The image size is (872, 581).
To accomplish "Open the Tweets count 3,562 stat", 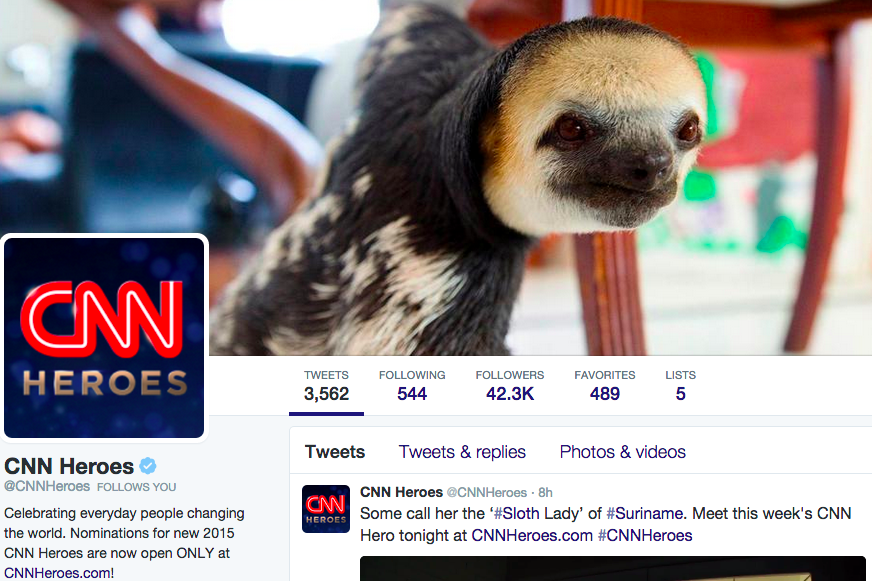I will (x=326, y=385).
